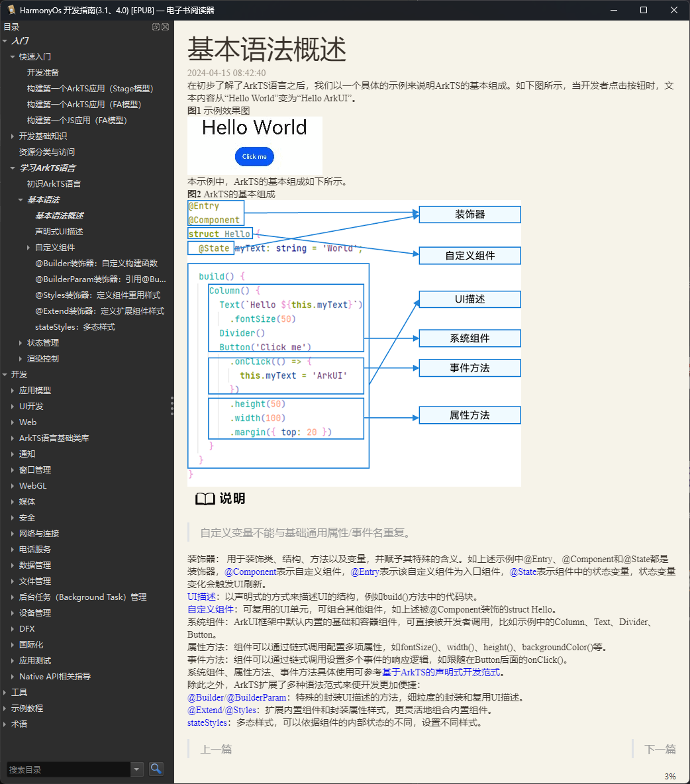This screenshot has height=784, width=690.
Task: Expand the UI开发 node
Action: (13, 407)
